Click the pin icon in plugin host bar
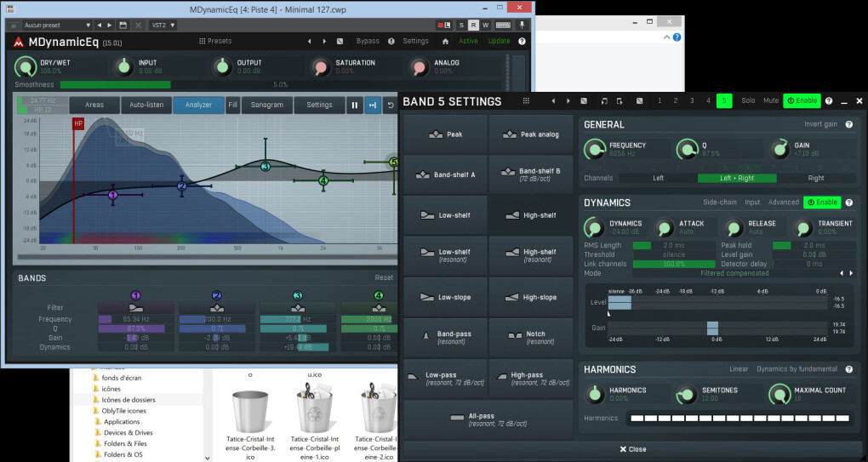This screenshot has width=868, height=462. click(522, 25)
